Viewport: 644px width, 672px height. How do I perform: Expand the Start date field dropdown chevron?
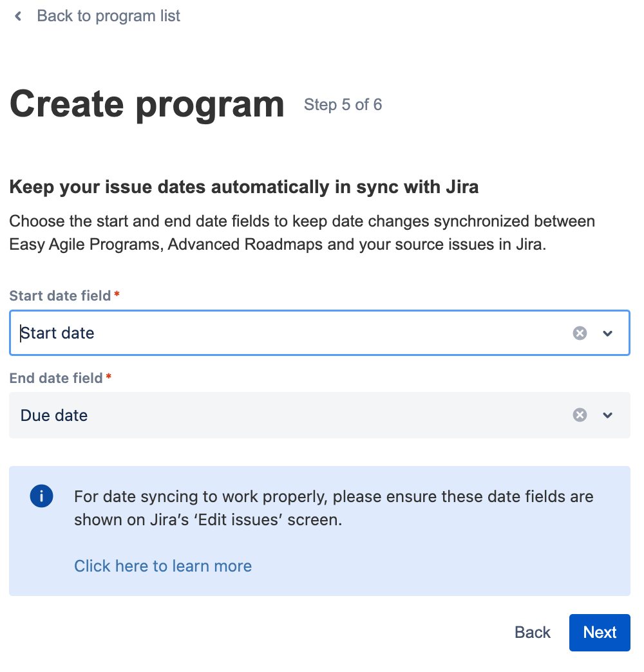tap(607, 333)
